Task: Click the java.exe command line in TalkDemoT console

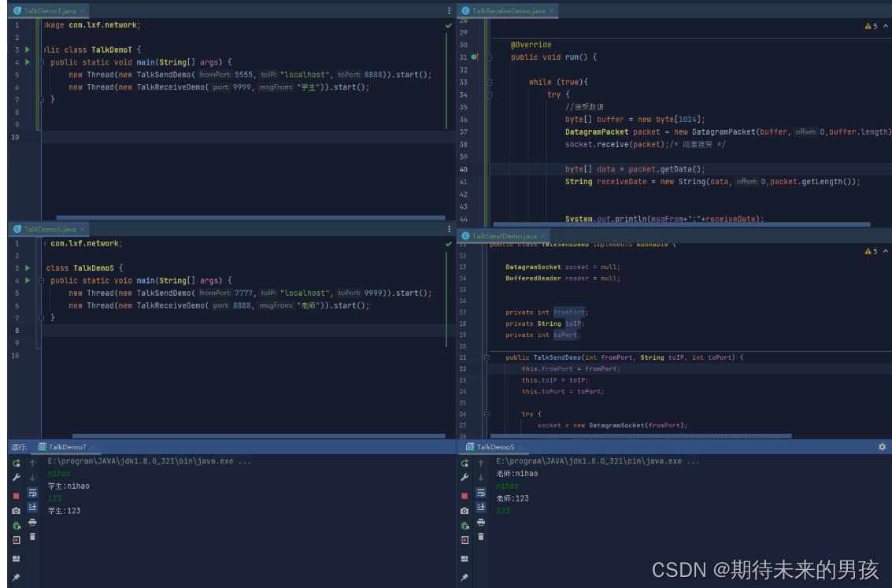Action: [150, 461]
